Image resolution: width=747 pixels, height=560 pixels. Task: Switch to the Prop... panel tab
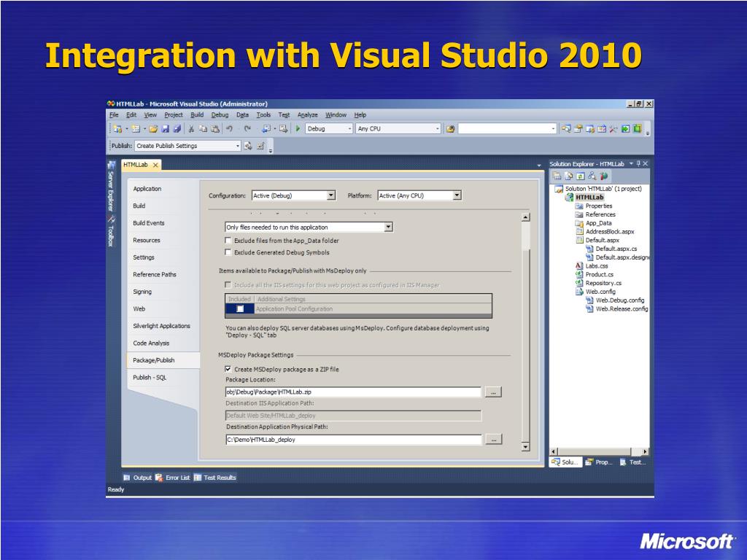point(600,462)
